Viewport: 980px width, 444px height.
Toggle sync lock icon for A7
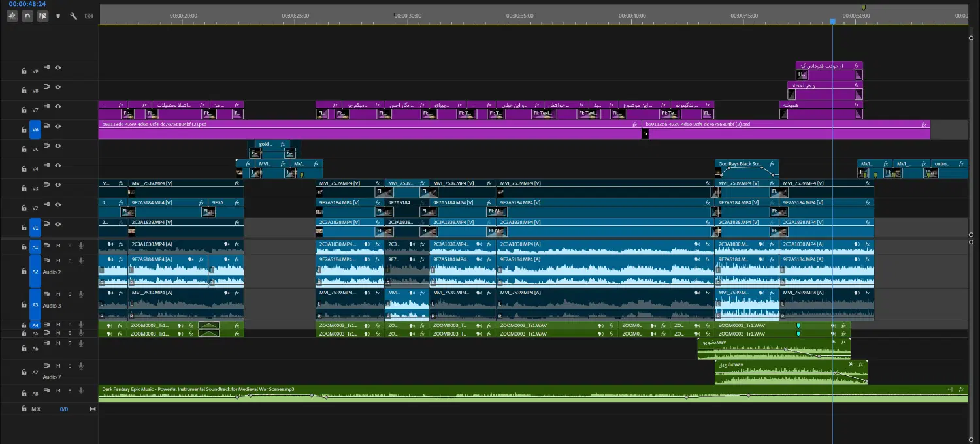click(47, 366)
